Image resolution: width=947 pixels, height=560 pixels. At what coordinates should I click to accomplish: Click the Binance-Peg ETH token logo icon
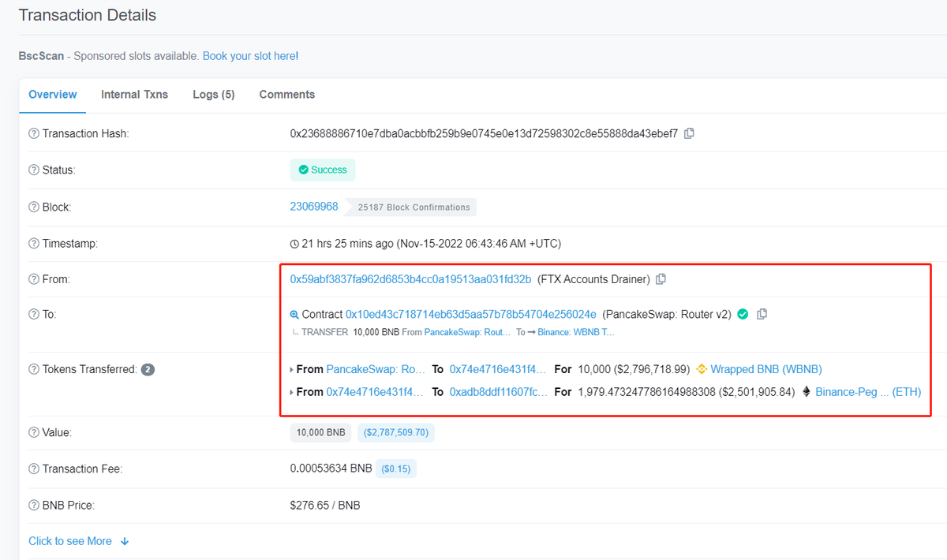pos(807,391)
